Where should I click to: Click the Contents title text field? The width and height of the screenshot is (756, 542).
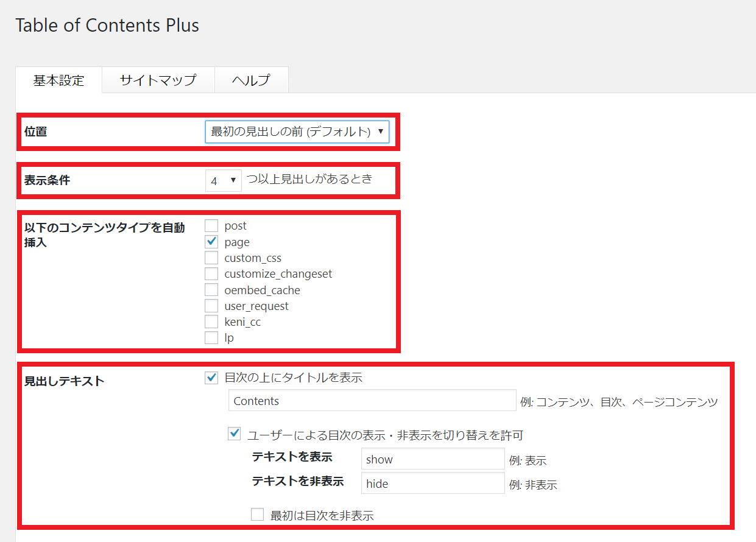point(372,401)
